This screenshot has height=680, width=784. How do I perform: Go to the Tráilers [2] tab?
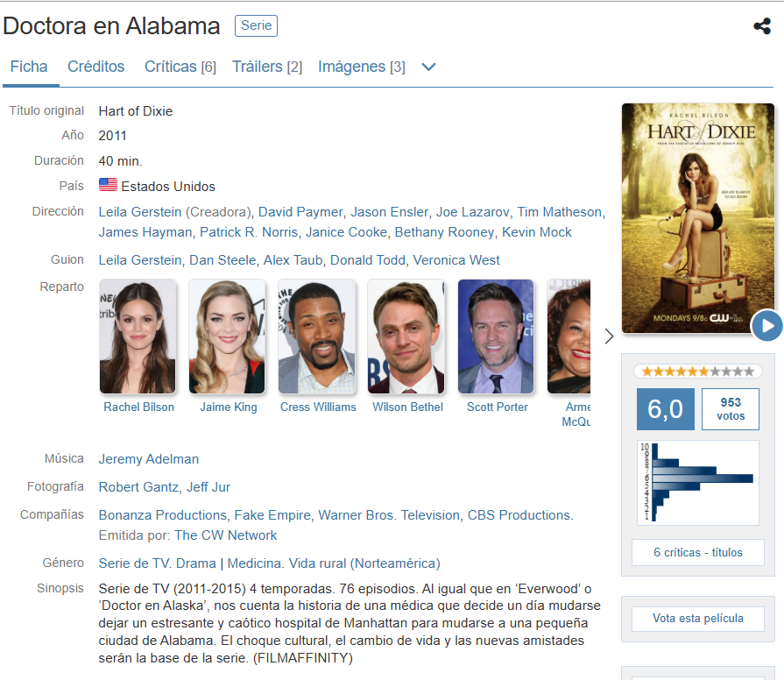267,67
